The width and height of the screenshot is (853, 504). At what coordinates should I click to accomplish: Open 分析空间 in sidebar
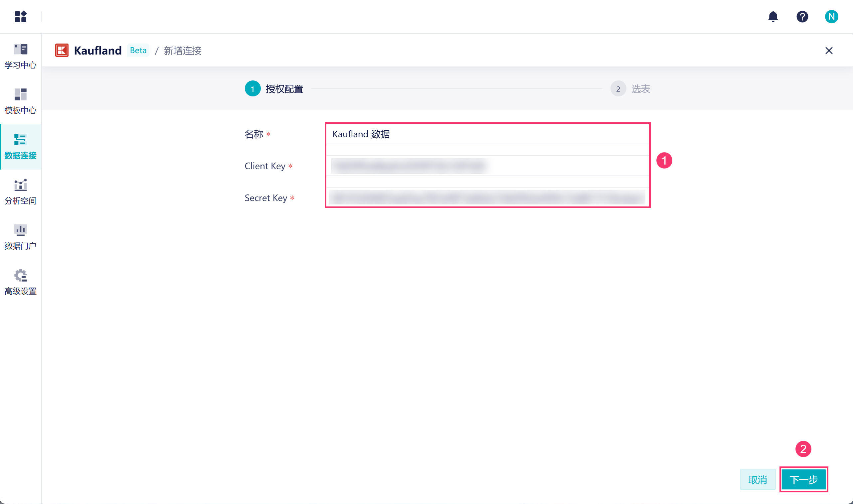pos(21,192)
